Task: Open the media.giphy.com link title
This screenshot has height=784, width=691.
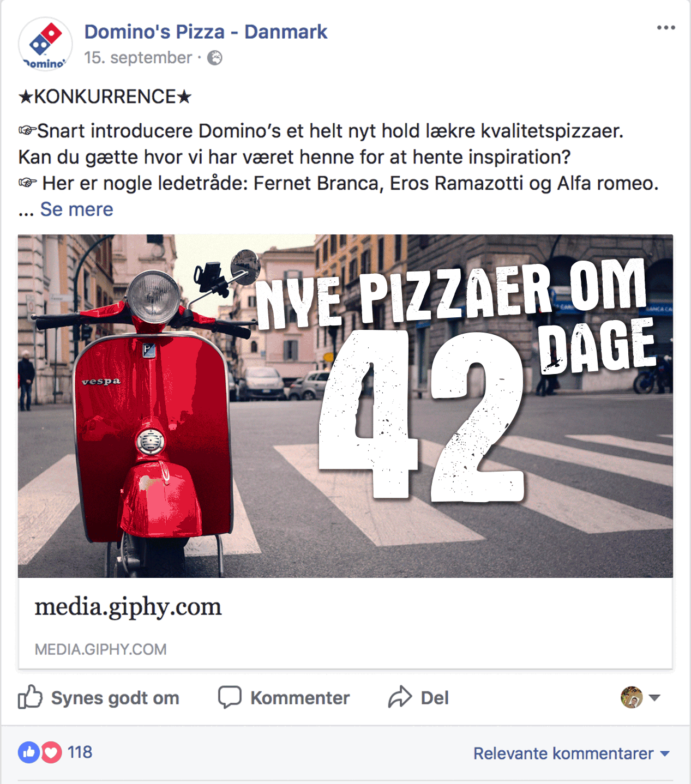Action: [x=128, y=607]
